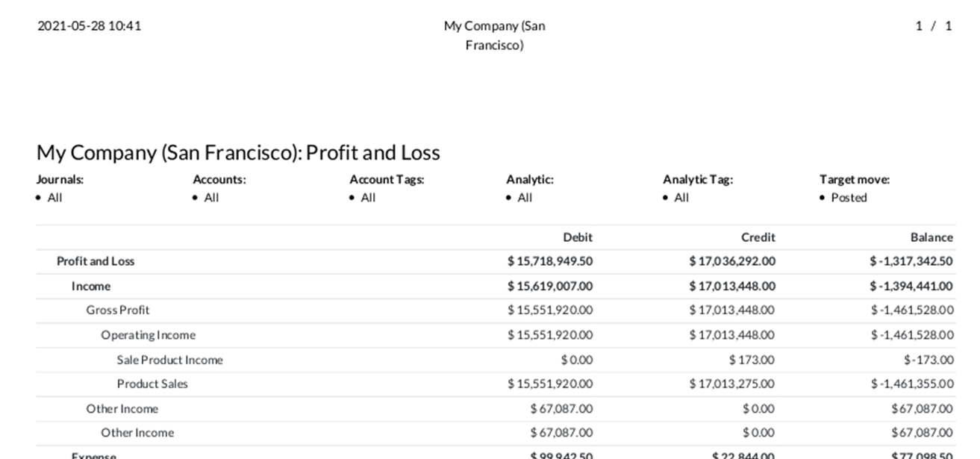
Task: Select the Operating Income row
Action: click(x=148, y=335)
